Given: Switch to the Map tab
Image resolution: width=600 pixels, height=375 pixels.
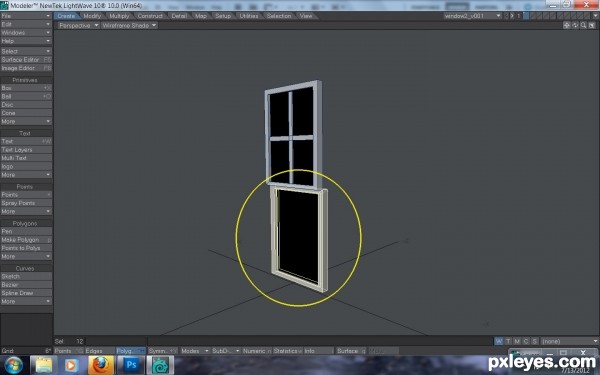Looking at the screenshot, I should click(x=201, y=16).
